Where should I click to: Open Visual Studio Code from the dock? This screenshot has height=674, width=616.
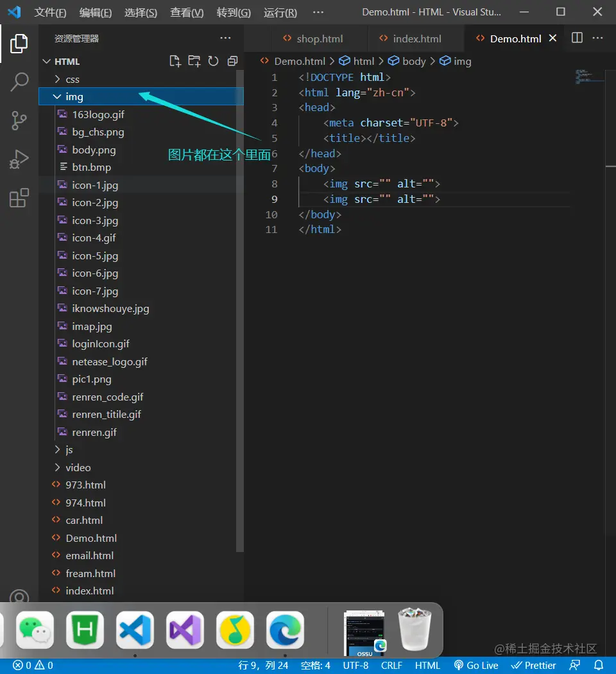coord(135,630)
